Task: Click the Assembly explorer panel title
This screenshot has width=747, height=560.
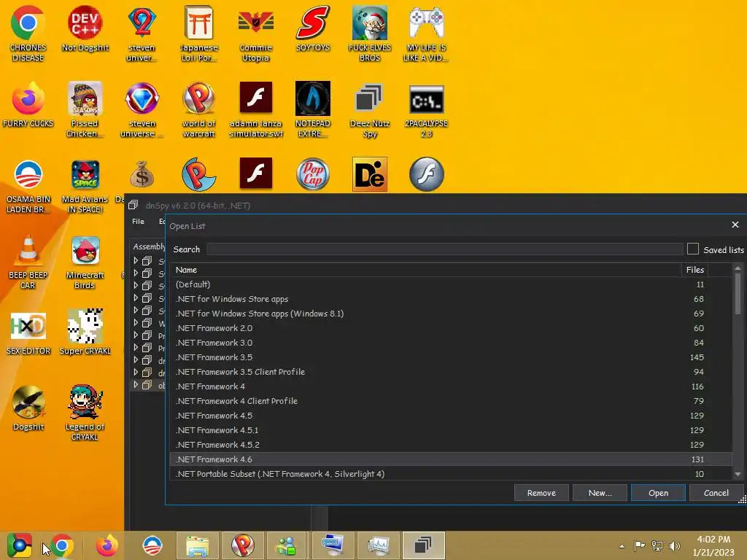Action: (x=148, y=246)
